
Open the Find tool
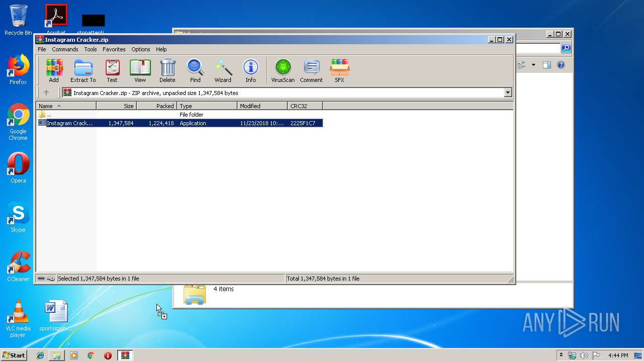[x=195, y=70]
